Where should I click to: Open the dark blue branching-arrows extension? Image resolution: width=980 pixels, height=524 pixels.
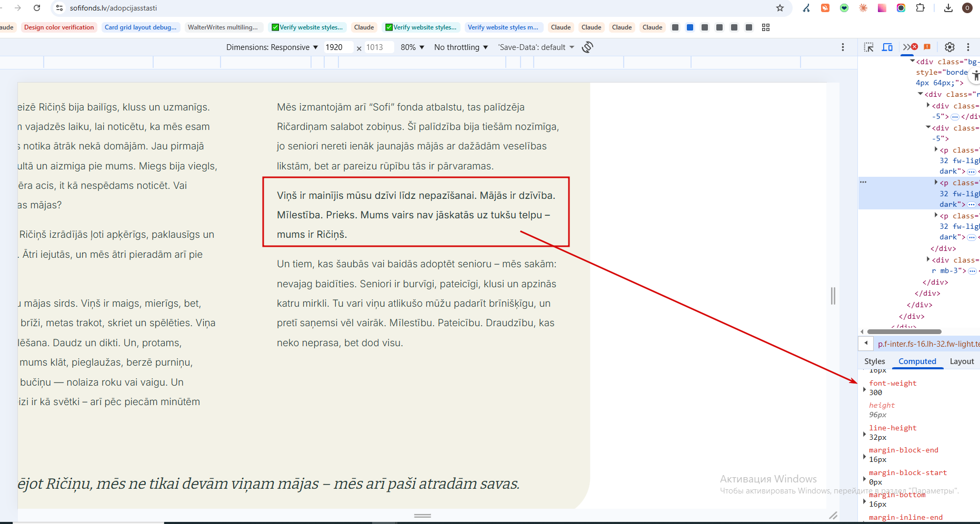[806, 8]
